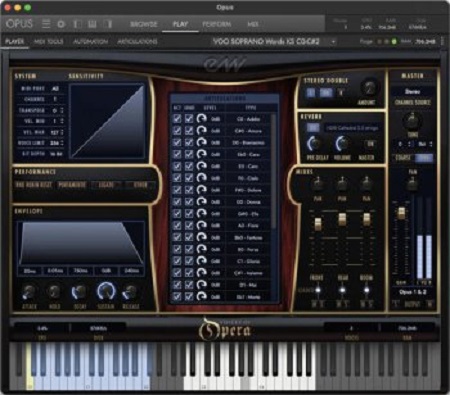The width and height of the screenshot is (450, 395).
Task: Open the Bit Depth value selector
Action: click(56, 154)
